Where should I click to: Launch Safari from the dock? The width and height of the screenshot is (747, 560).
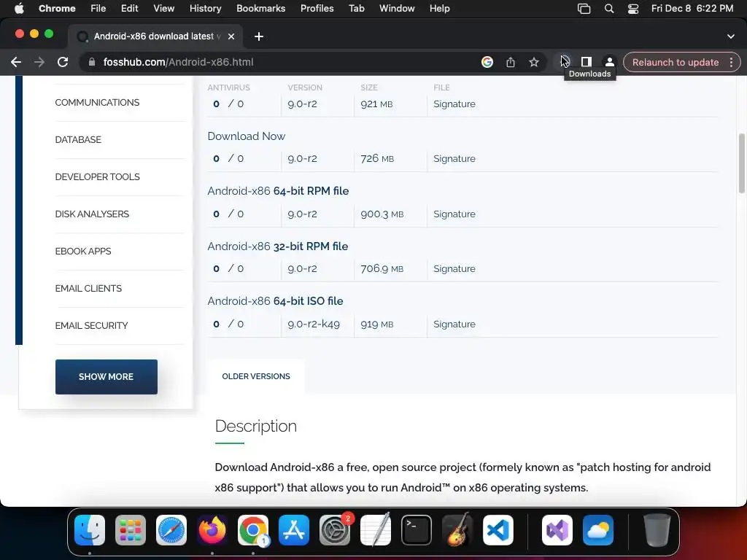171,530
